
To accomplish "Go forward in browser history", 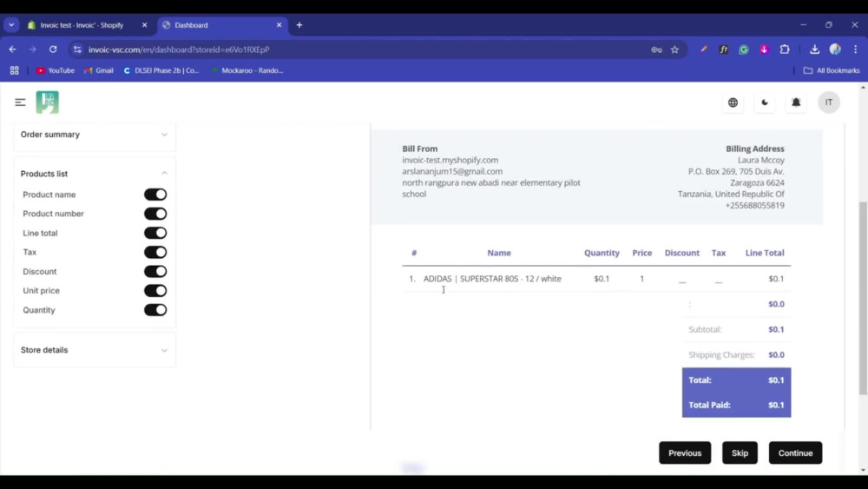I will point(33,50).
